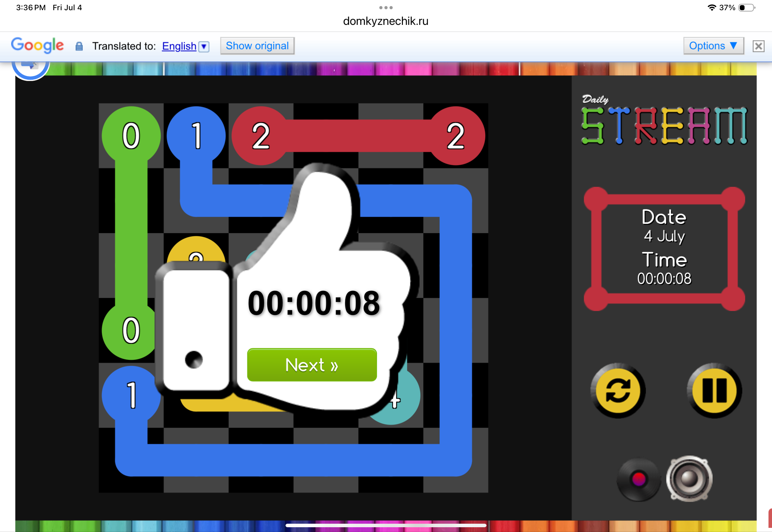772x532 pixels.
Task: Click the 00:00:08 timer on thumbs-up
Action: click(x=314, y=303)
